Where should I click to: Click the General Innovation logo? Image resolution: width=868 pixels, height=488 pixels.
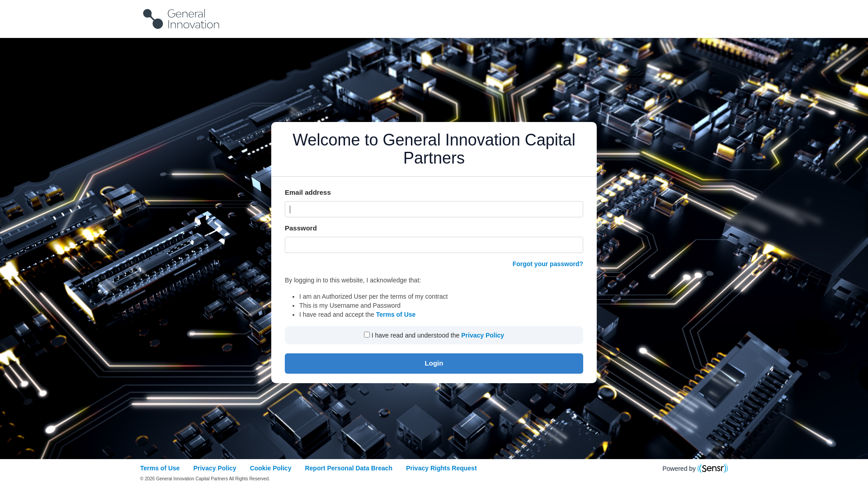coord(181,19)
